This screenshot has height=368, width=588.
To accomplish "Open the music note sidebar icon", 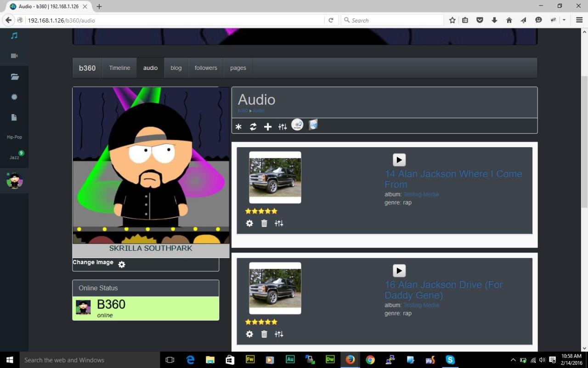I will tap(14, 35).
